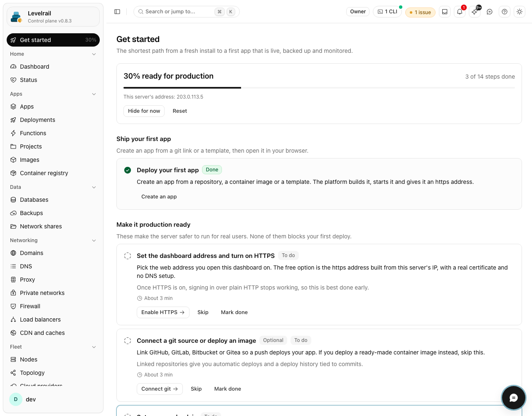Click the CDN and caches icon
Viewport: 532px width, 416px height.
coord(13,333)
